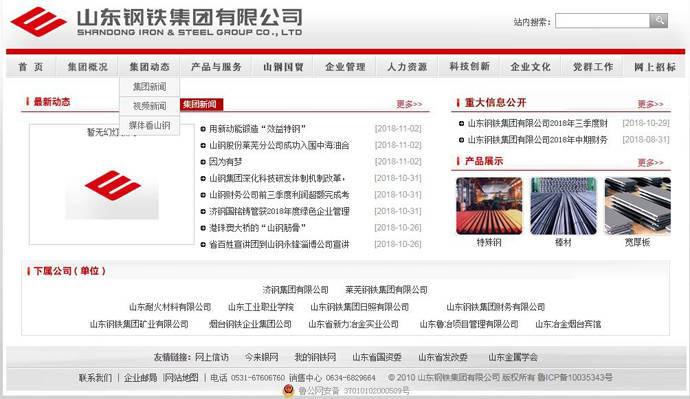690x399 pixels.
Task: Click 更多>> beside the news list
Action: tap(409, 104)
